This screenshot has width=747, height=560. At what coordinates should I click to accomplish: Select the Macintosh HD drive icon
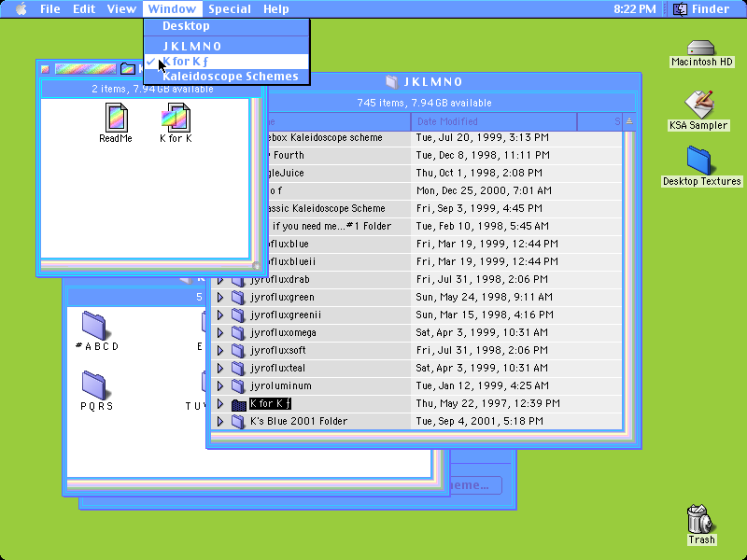(701, 48)
